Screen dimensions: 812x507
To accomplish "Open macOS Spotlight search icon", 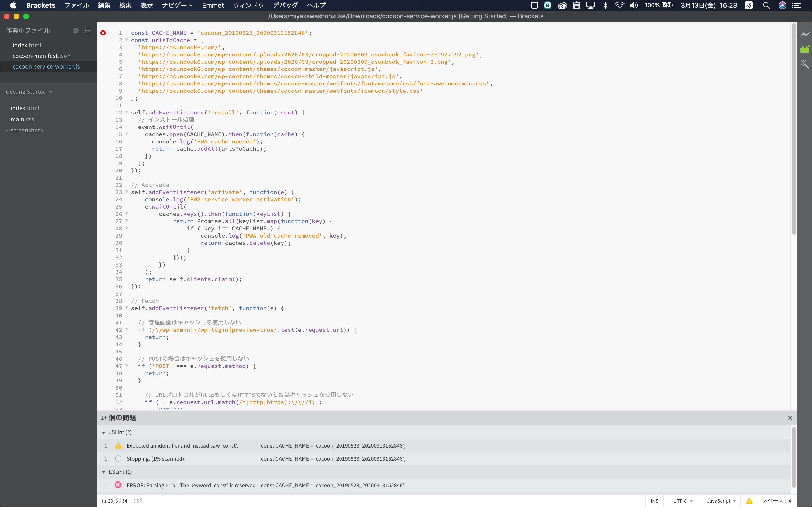I will 766,5.
